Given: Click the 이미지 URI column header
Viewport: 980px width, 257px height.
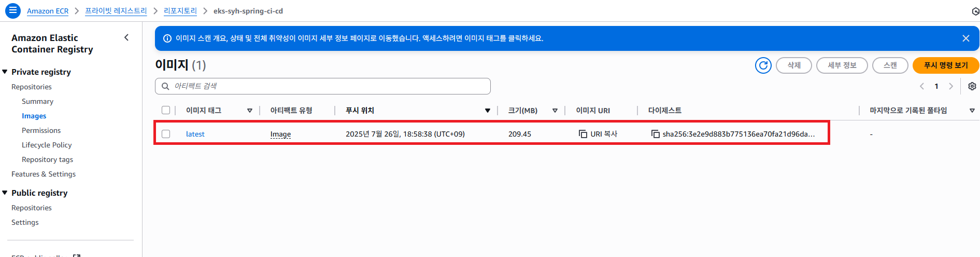Looking at the screenshot, I should tap(593, 111).
